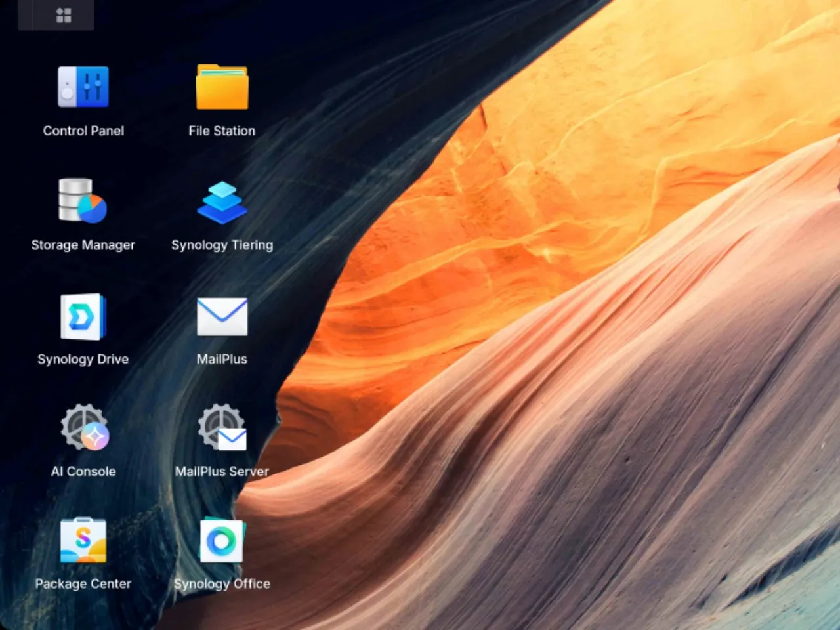Launch File Station folder icon

(x=222, y=87)
